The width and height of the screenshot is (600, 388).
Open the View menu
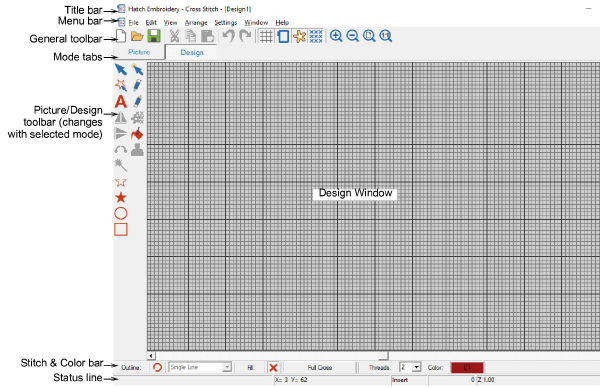(171, 23)
